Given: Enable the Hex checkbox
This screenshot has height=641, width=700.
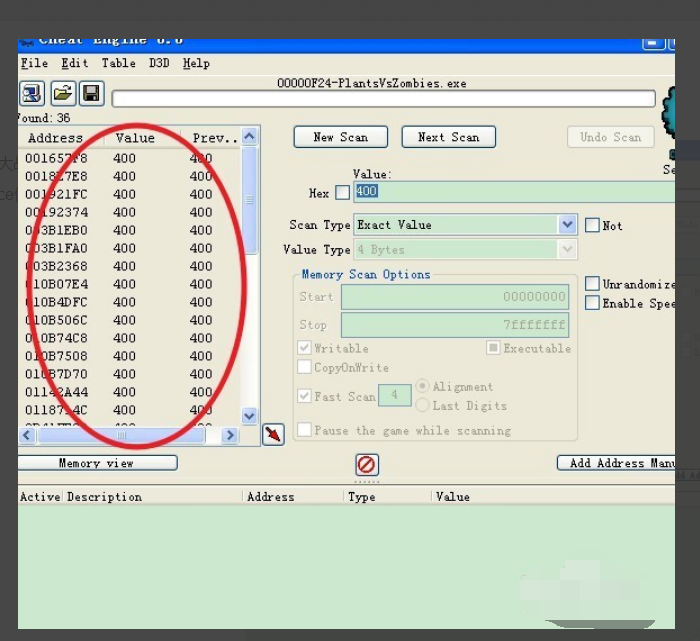Looking at the screenshot, I should tap(343, 192).
